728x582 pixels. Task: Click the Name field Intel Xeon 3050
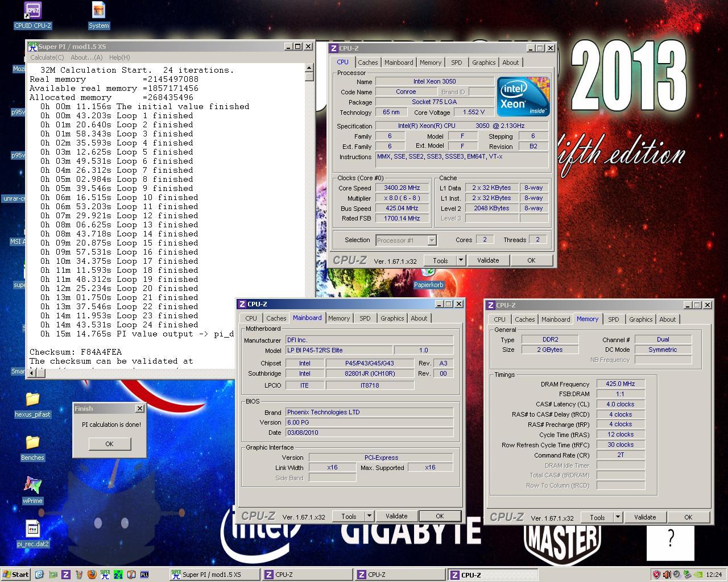click(x=435, y=82)
